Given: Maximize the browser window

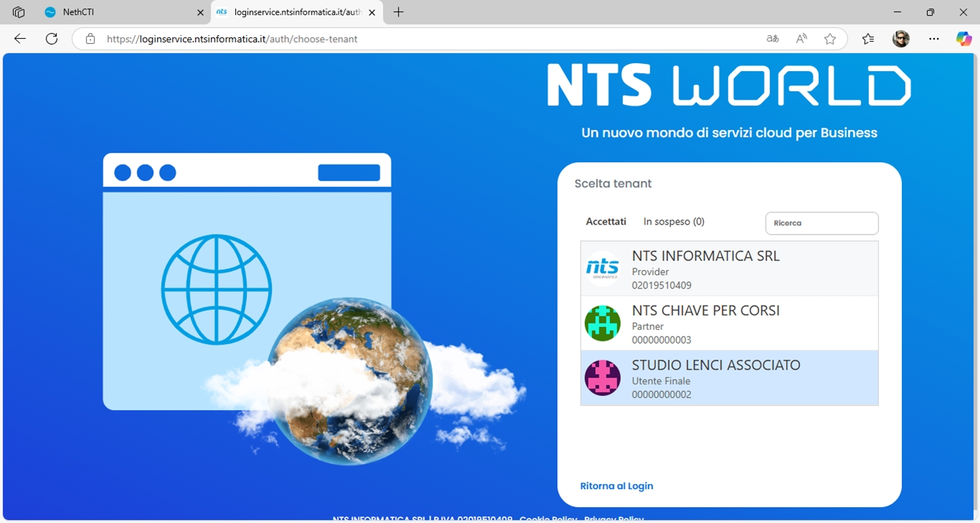Looking at the screenshot, I should [931, 12].
